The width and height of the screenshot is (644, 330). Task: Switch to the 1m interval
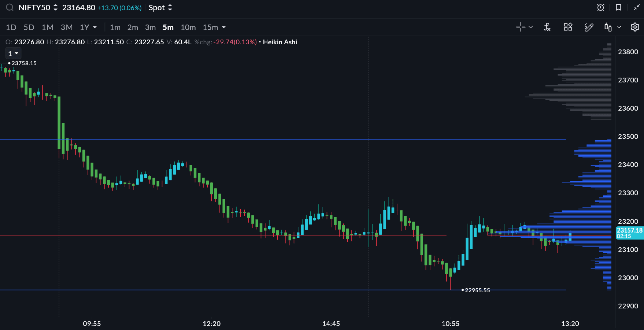[115, 27]
